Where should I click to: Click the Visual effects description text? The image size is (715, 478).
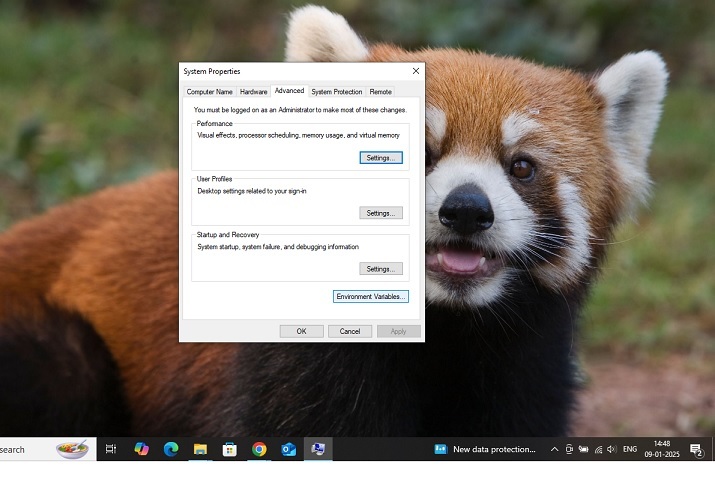pyautogui.click(x=298, y=135)
